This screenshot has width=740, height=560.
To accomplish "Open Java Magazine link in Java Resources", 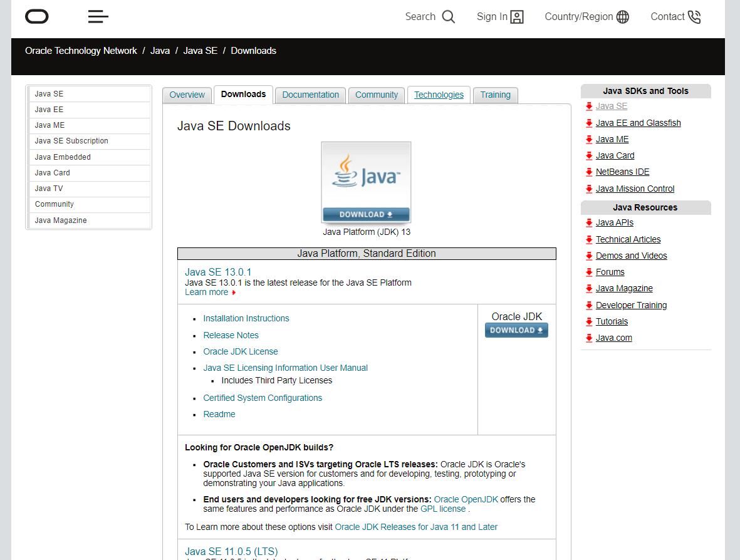I will click(624, 288).
